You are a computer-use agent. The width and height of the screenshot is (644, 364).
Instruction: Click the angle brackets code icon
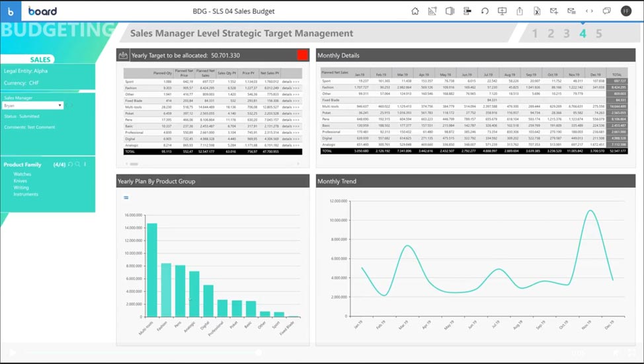tap(589, 11)
